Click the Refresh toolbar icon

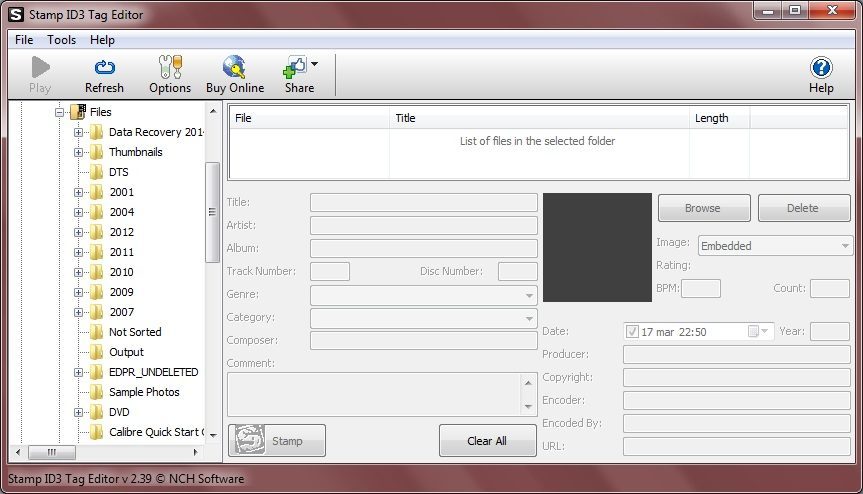click(105, 67)
